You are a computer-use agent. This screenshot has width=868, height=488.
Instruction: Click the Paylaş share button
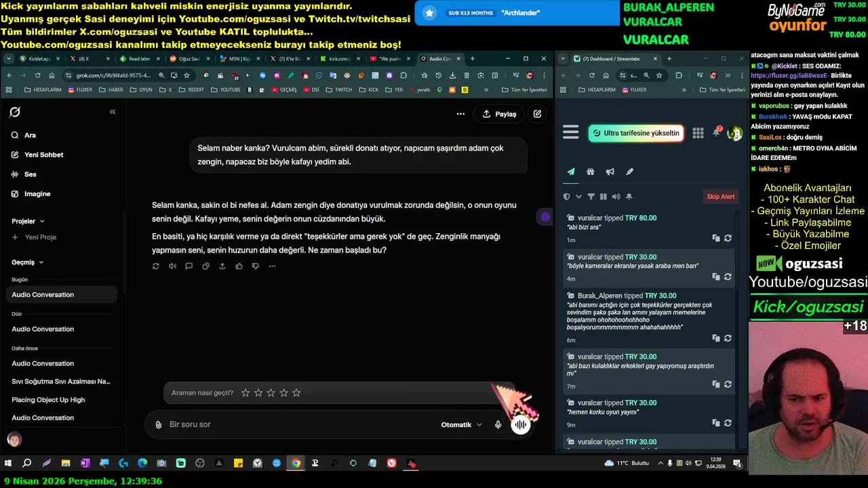point(499,114)
